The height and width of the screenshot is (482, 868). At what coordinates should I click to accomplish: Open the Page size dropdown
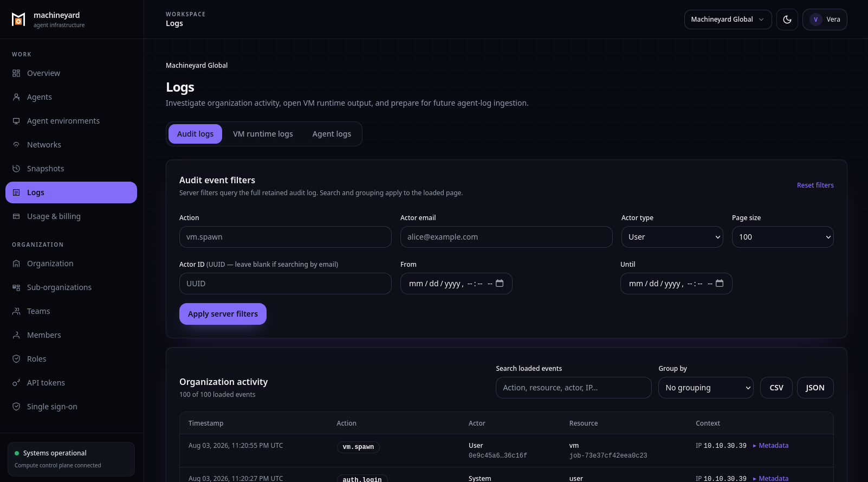(782, 237)
